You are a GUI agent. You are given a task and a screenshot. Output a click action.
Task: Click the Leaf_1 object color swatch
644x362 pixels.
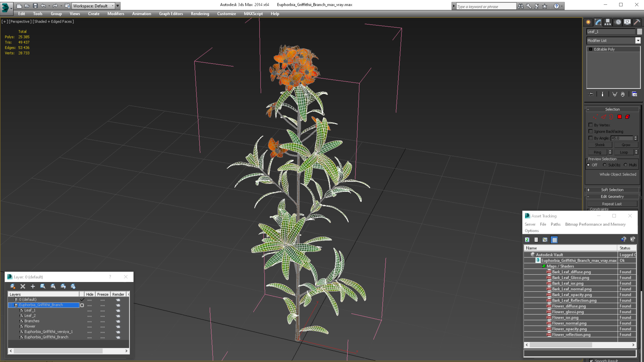tap(639, 32)
